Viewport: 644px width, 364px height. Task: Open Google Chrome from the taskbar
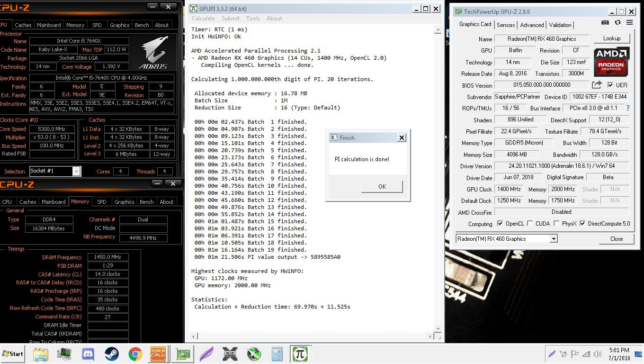135,354
